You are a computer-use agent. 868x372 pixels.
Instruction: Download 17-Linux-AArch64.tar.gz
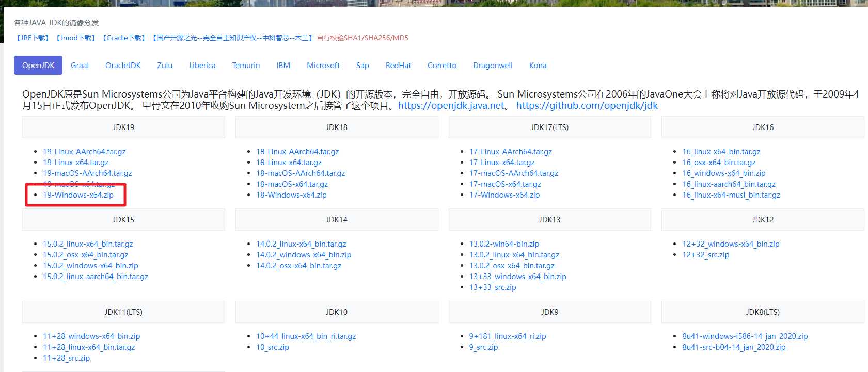pos(511,152)
